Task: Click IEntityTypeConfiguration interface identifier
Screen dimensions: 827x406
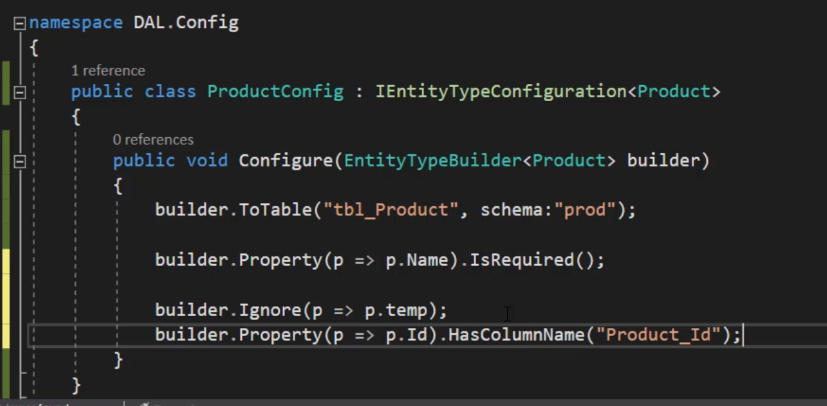Action: [x=501, y=92]
